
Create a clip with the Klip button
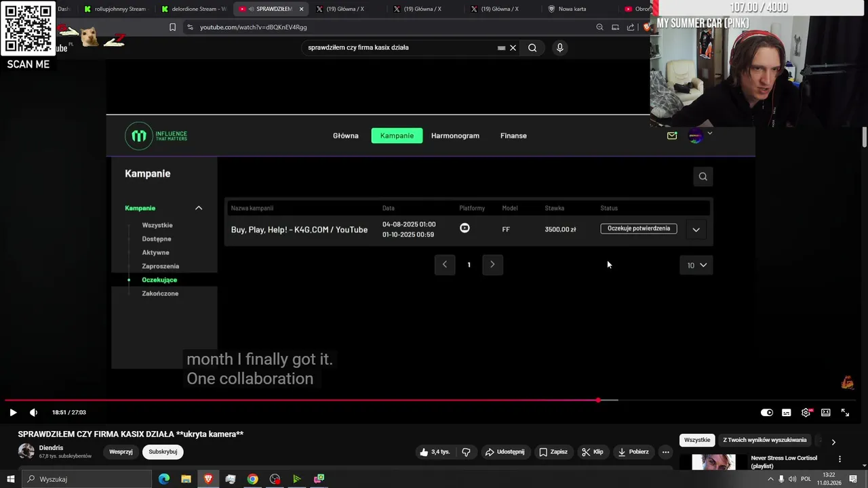click(591, 452)
